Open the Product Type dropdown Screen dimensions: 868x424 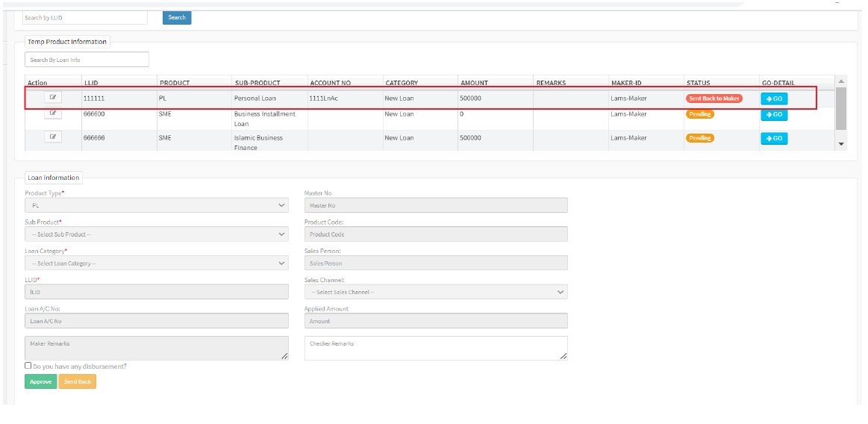156,205
